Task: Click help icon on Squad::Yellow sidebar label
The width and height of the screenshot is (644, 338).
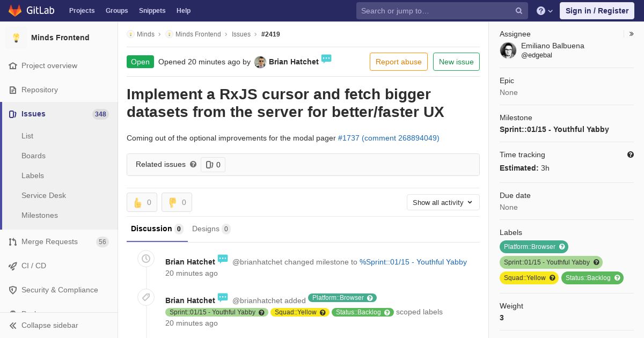Action: point(552,278)
